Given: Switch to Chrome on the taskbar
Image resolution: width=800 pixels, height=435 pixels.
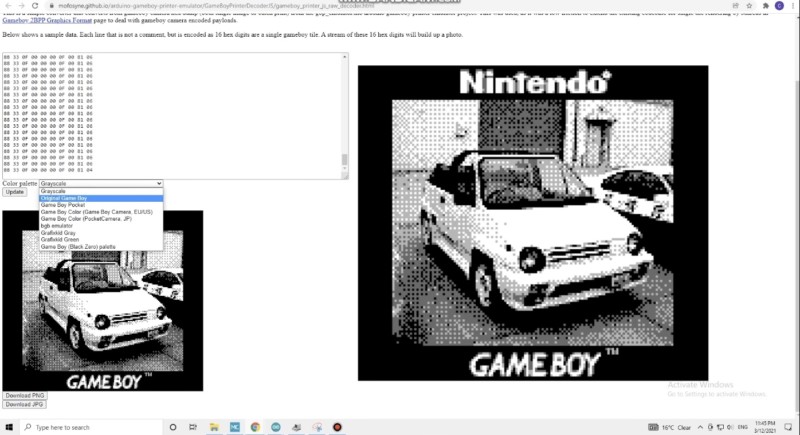Looking at the screenshot, I should point(255,427).
